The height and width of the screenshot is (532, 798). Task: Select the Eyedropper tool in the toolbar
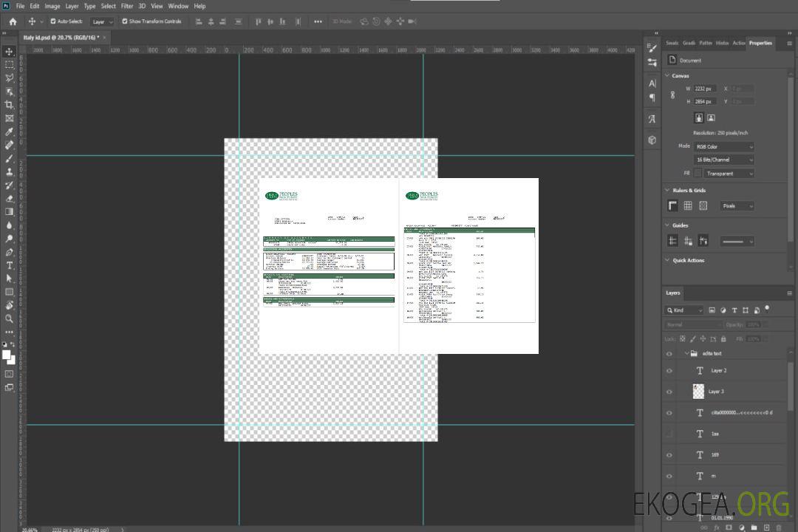(x=10, y=132)
